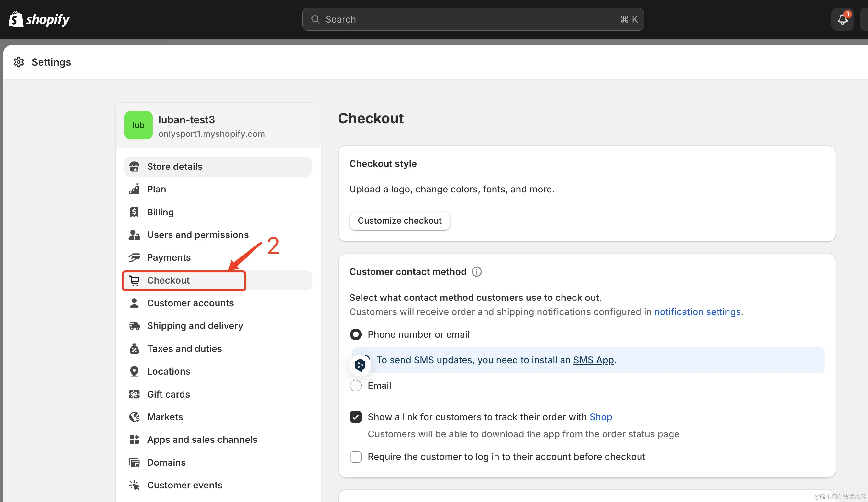Enable Require customer to log in before checkout
This screenshot has height=502, width=868.
click(x=355, y=457)
